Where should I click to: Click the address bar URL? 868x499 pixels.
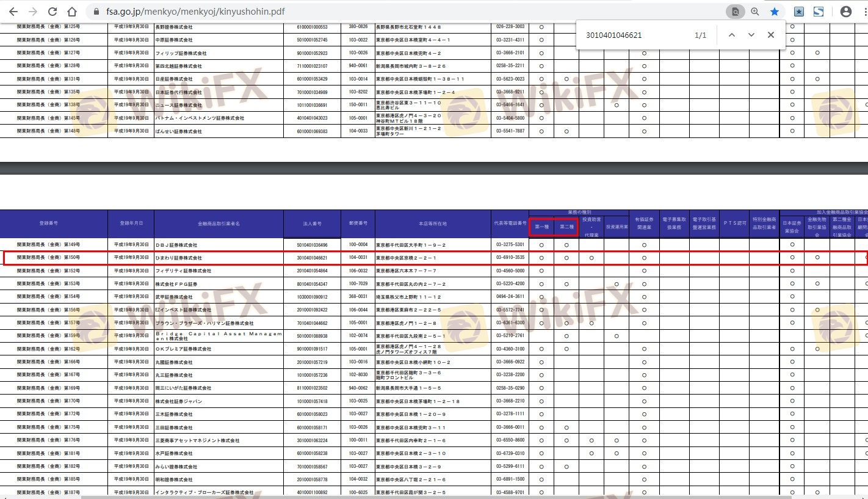pyautogui.click(x=195, y=12)
